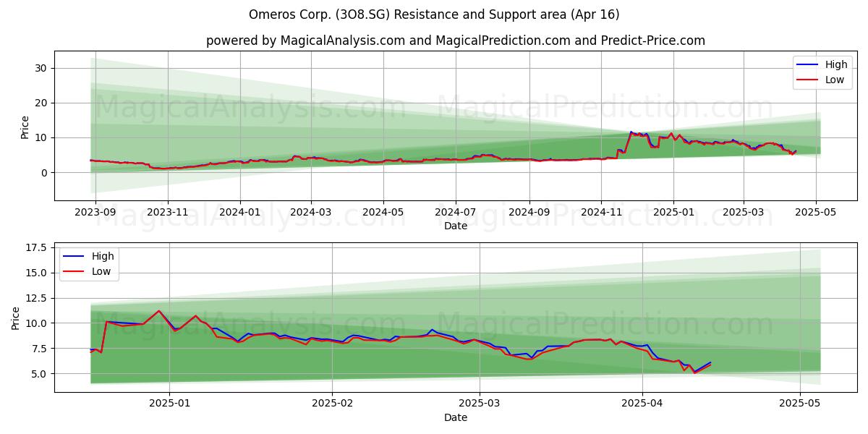Click the '2024-05' tick on the top chart
This screenshot has height=434, width=868.
[x=383, y=212]
